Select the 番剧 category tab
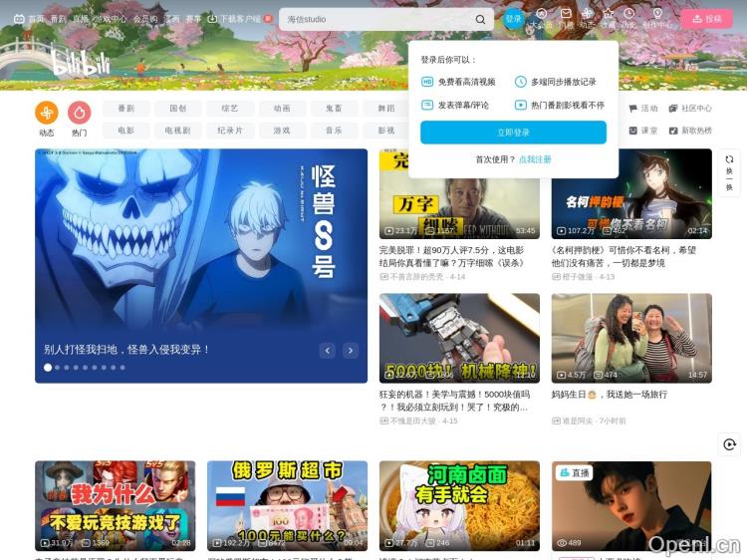747x560 pixels. coord(125,109)
